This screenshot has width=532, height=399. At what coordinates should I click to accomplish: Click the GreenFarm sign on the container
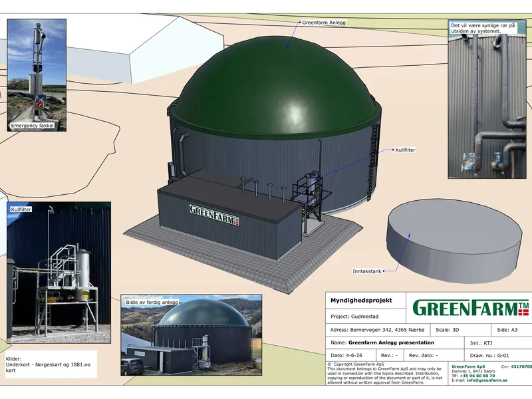coord(214,215)
